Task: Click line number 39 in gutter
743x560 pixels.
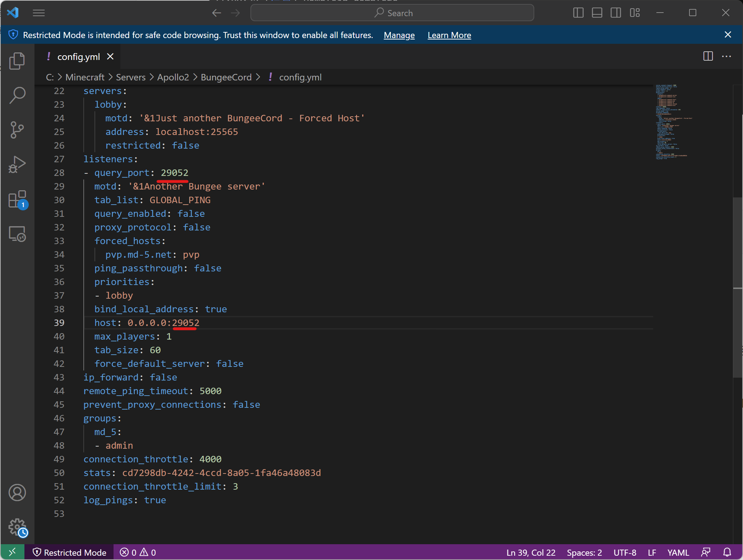Action: point(59,323)
